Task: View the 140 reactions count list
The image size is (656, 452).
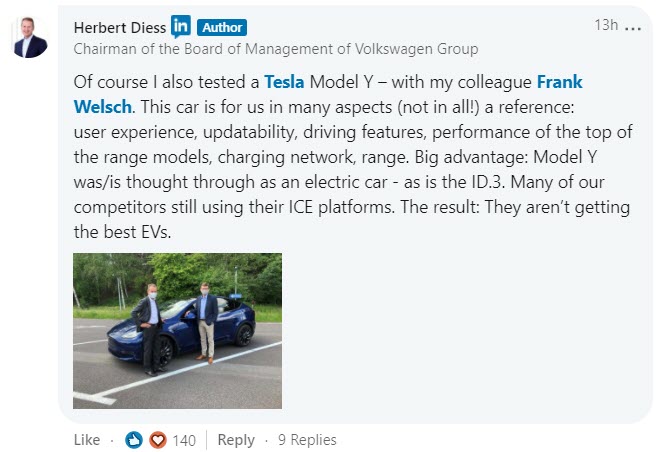Action: click(184, 440)
